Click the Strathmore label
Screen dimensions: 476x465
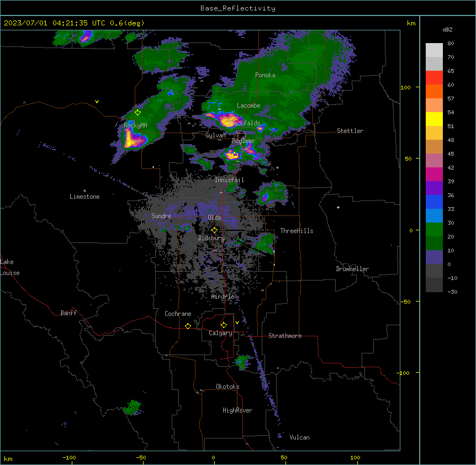(x=285, y=336)
